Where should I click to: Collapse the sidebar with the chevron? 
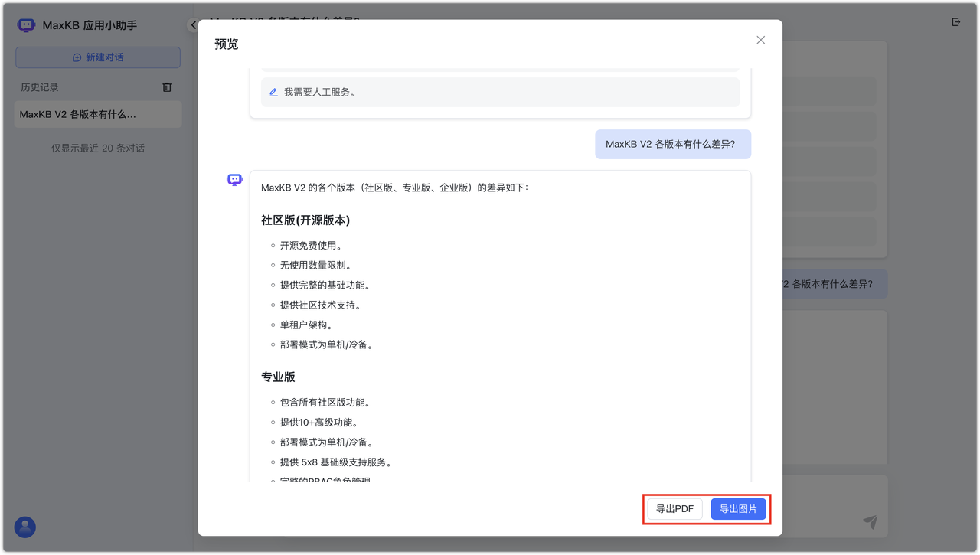coord(193,25)
